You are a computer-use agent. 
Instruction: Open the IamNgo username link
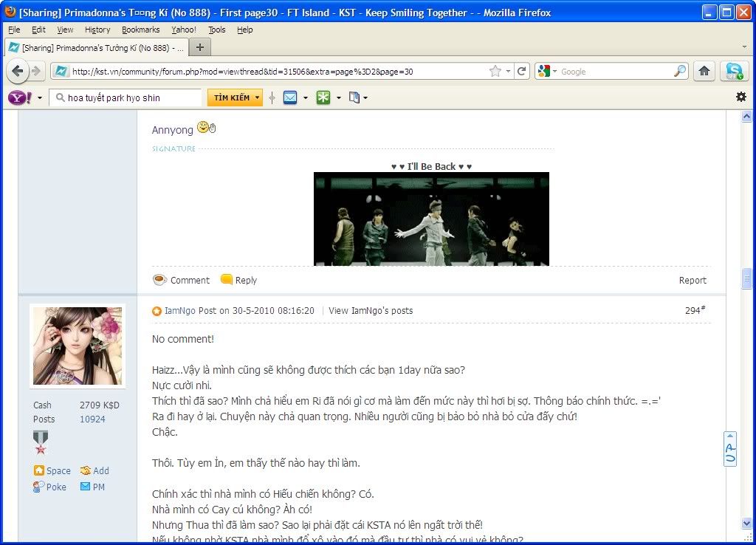coord(180,311)
